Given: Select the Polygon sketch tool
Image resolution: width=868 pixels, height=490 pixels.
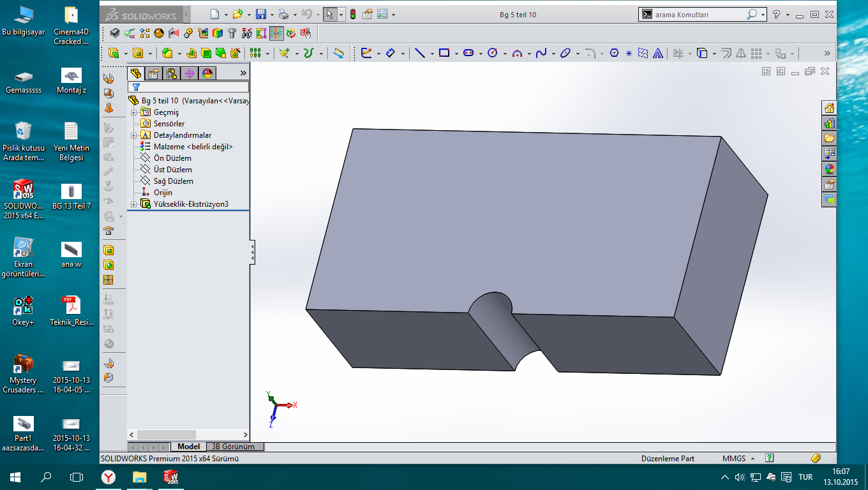Looking at the screenshot, I should pos(614,54).
